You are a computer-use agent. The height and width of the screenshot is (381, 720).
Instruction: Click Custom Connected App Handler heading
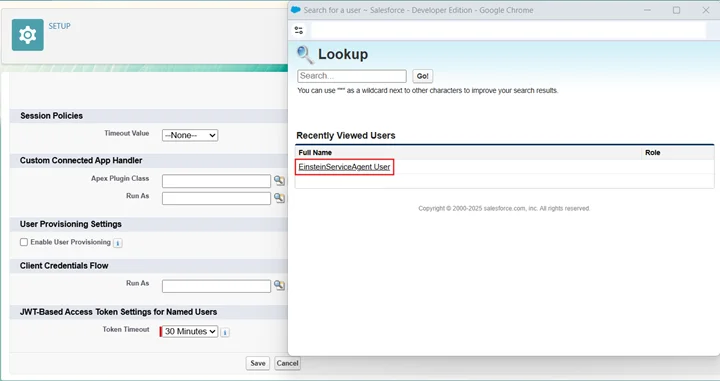(x=81, y=160)
